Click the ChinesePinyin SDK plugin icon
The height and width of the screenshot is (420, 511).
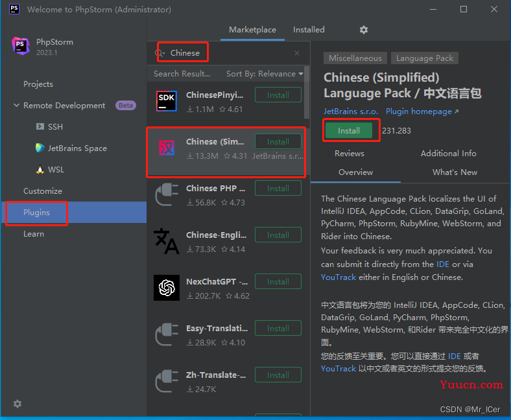[167, 101]
